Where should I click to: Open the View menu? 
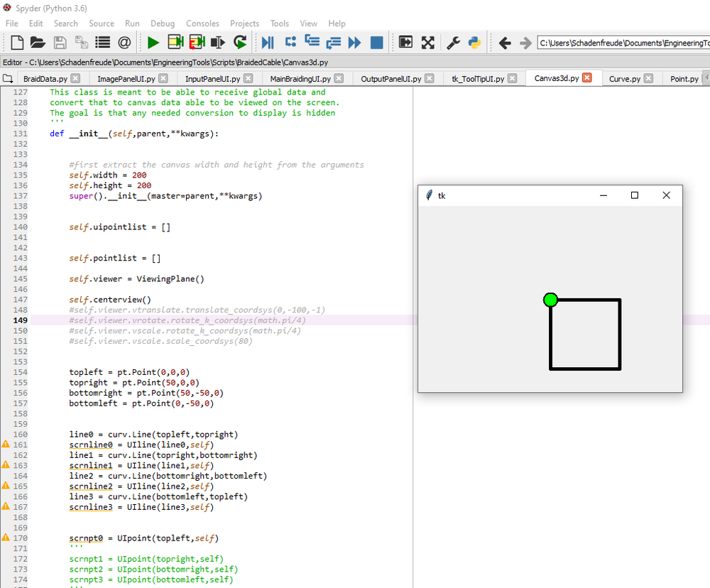(x=308, y=23)
